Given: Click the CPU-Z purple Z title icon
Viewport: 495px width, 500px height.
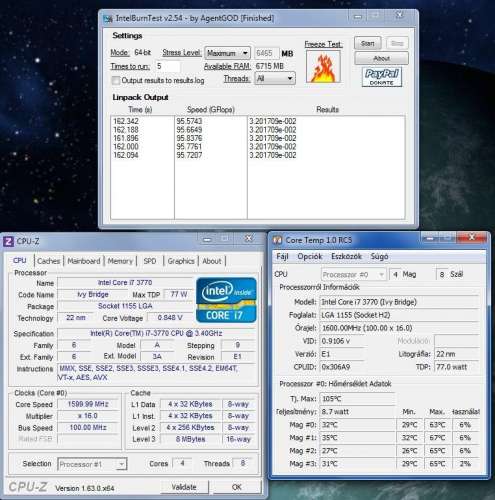Looking at the screenshot, I should (x=9, y=241).
